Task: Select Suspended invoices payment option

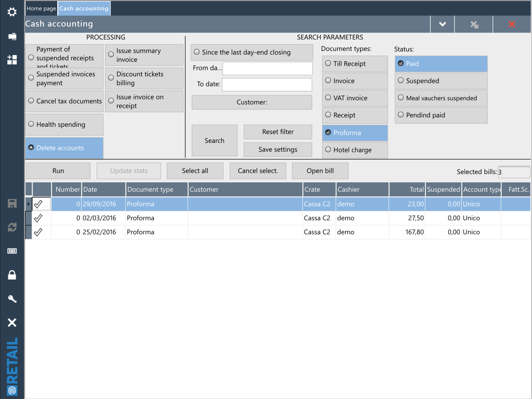Action: pos(64,79)
